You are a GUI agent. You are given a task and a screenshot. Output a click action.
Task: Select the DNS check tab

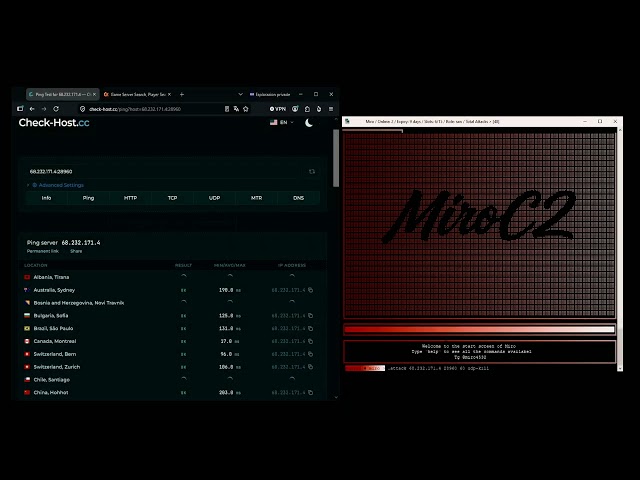(298, 198)
